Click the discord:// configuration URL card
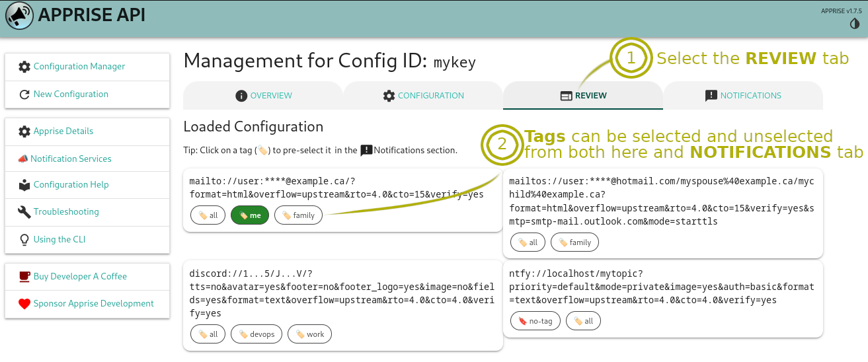The height and width of the screenshot is (362, 868). coord(342,293)
